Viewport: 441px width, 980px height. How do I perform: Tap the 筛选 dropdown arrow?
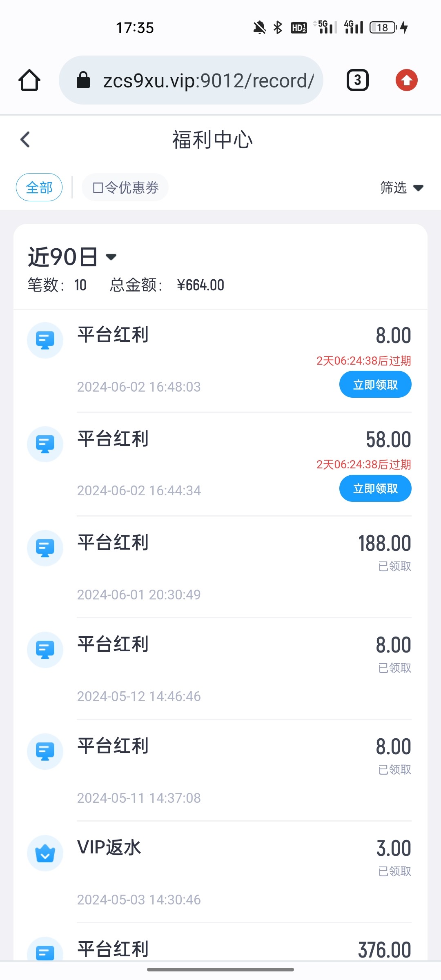pyautogui.click(x=418, y=188)
